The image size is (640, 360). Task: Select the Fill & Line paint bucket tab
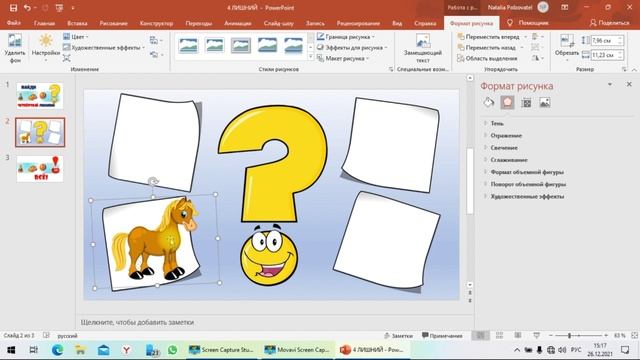tap(489, 103)
